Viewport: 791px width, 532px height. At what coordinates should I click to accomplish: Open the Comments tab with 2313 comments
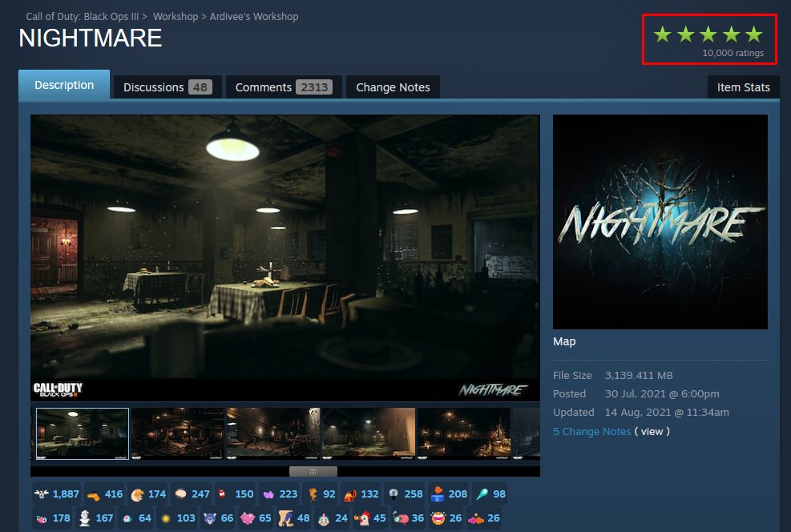(x=284, y=87)
